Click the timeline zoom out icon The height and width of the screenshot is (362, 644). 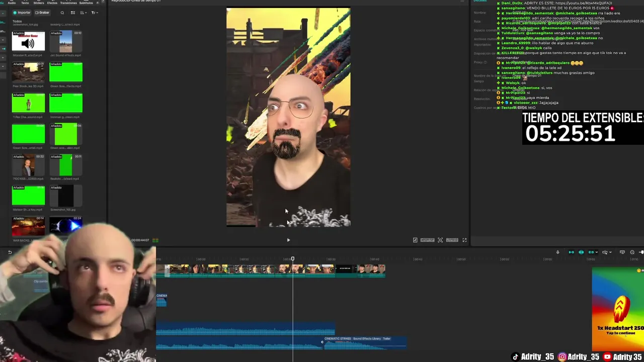click(632, 252)
